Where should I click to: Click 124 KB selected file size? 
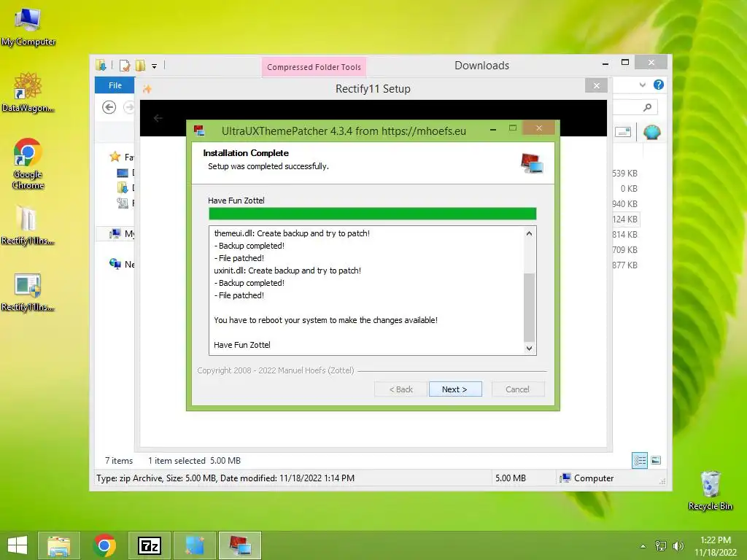[624, 219]
